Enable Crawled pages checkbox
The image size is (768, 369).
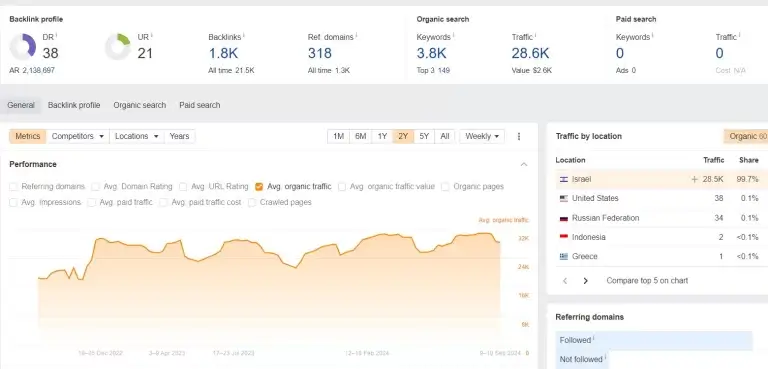click(252, 202)
